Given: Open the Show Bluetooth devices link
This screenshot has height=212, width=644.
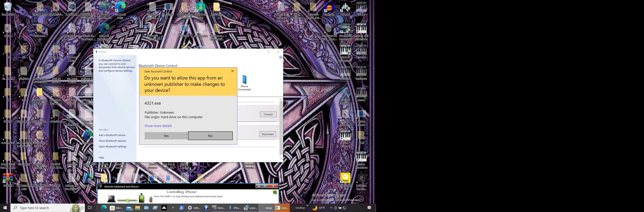Looking at the screenshot, I should pos(112,141).
